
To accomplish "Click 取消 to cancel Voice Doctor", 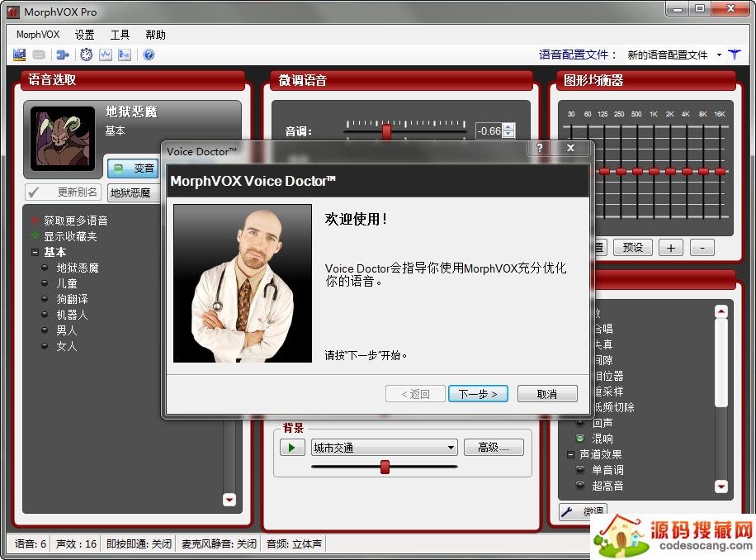I will [546, 394].
